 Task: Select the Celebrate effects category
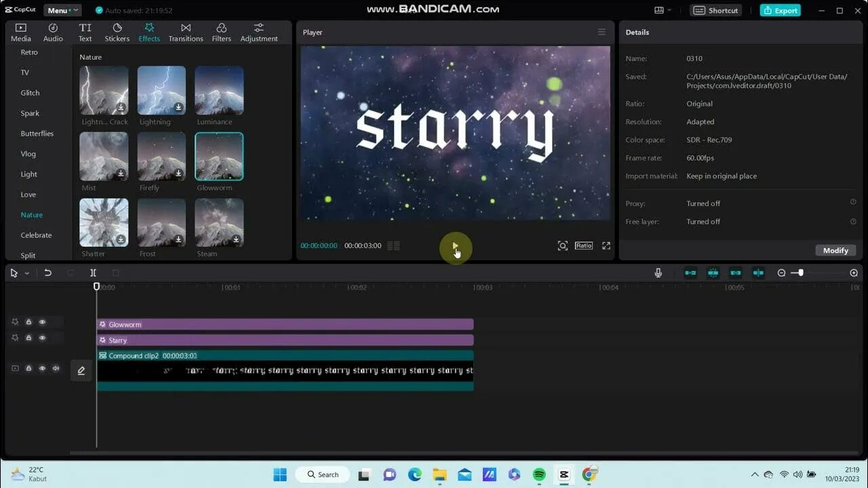tap(36, 235)
